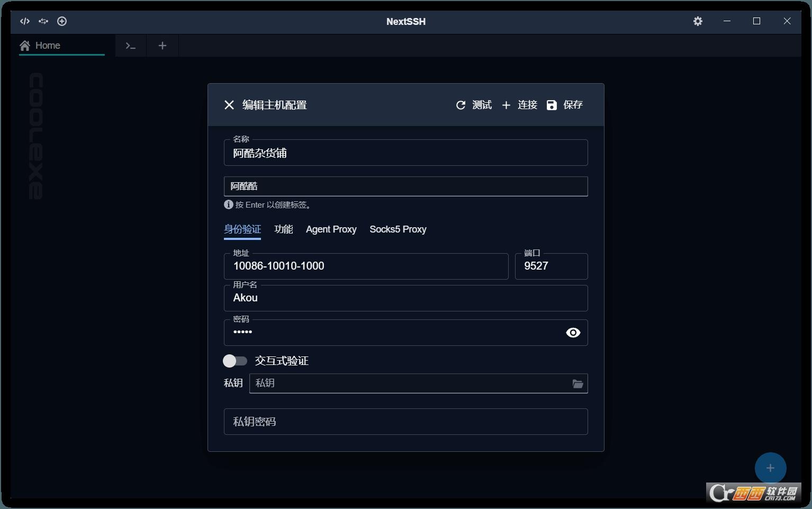Click the 名称 name input field
Image resolution: width=812 pixels, height=509 pixels.
[x=405, y=153]
